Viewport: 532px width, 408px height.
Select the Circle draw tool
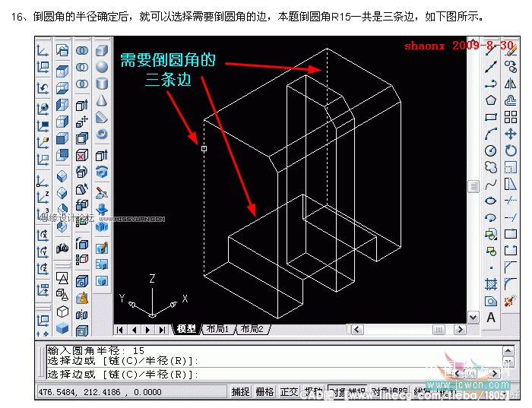coord(491,150)
